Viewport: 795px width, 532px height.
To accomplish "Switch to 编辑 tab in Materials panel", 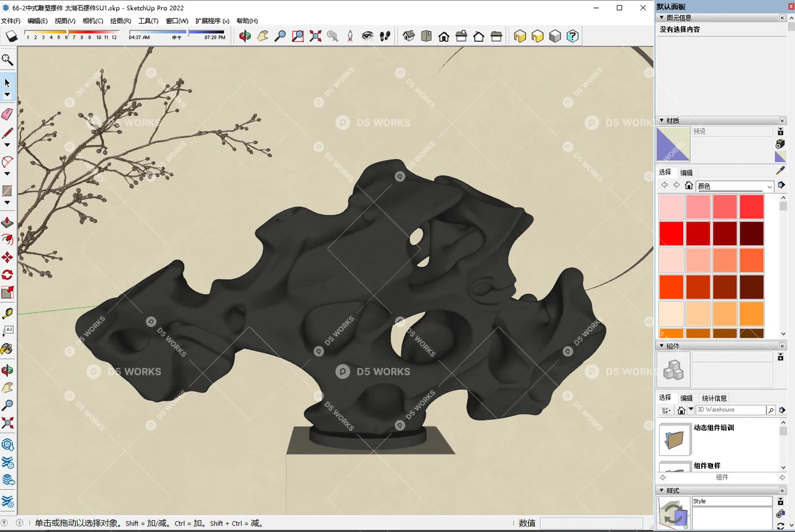I will click(x=686, y=173).
